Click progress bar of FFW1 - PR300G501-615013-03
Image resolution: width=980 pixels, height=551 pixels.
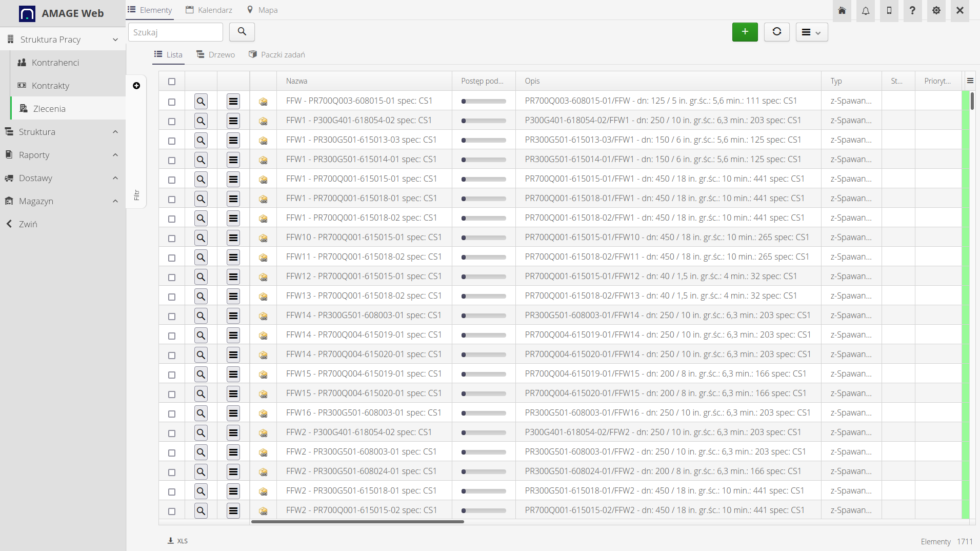(484, 140)
